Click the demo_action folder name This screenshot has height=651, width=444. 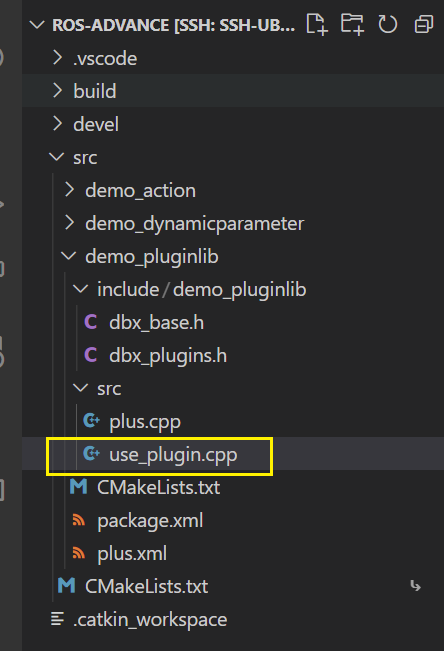(x=140, y=191)
